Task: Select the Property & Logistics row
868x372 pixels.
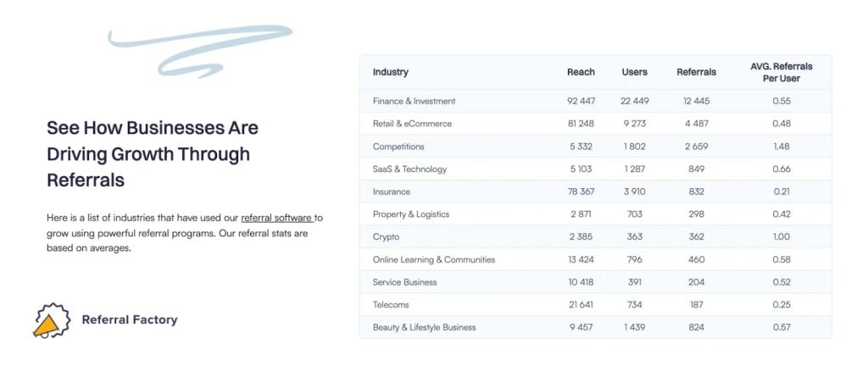Action: click(x=596, y=214)
